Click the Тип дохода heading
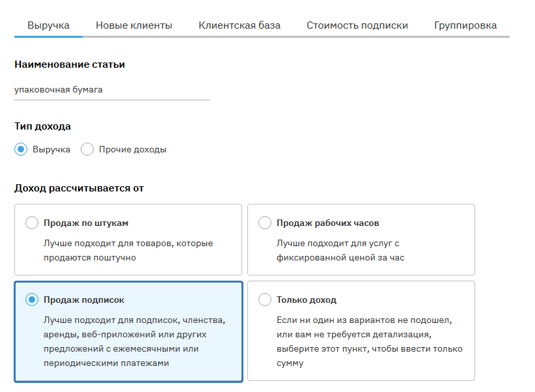Viewport: 535px width, 392px height. coord(42,126)
